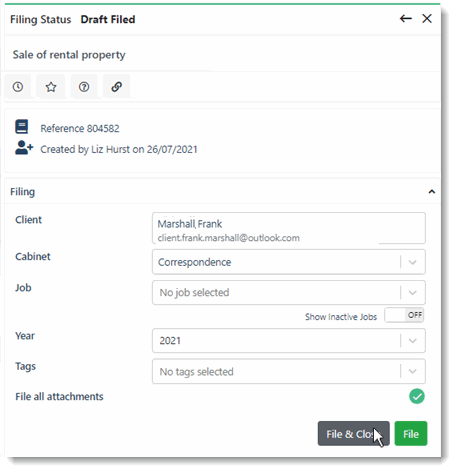The height and width of the screenshot is (468, 449).
Task: Open the Job dropdown showing No job selected
Action: click(289, 293)
